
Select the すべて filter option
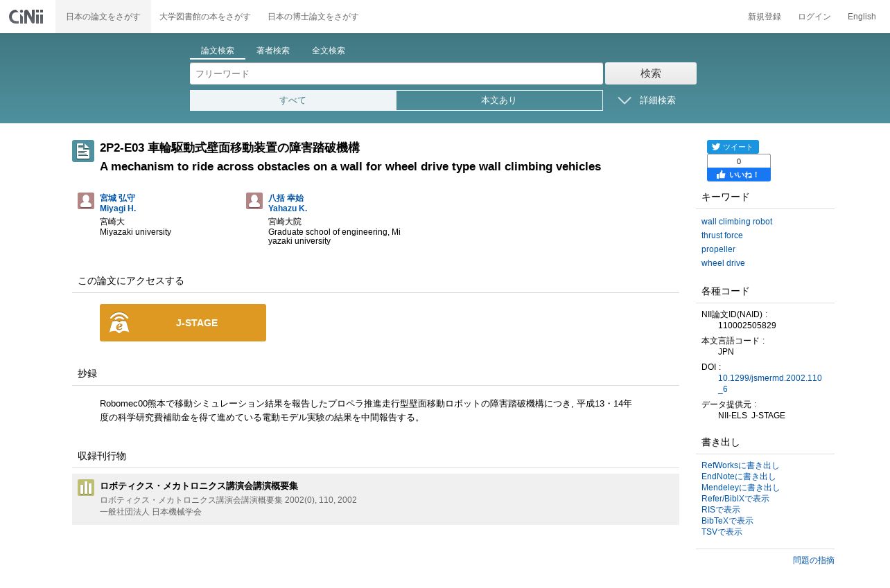[293, 100]
